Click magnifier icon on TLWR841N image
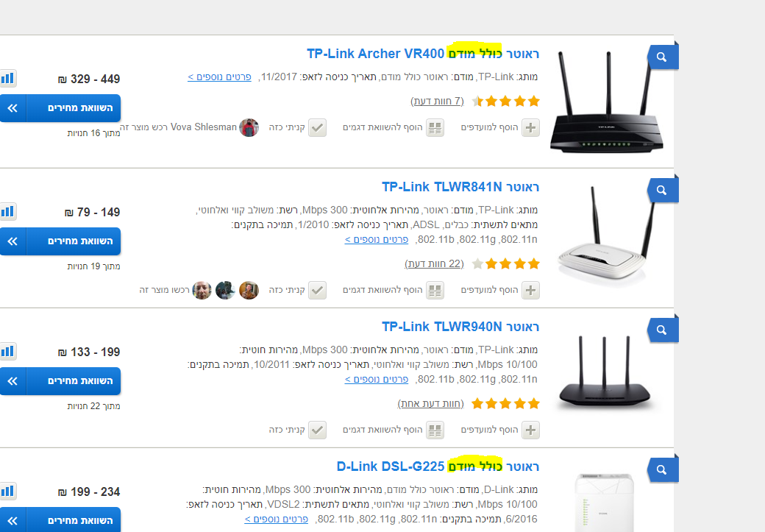765x532 pixels. click(x=662, y=191)
